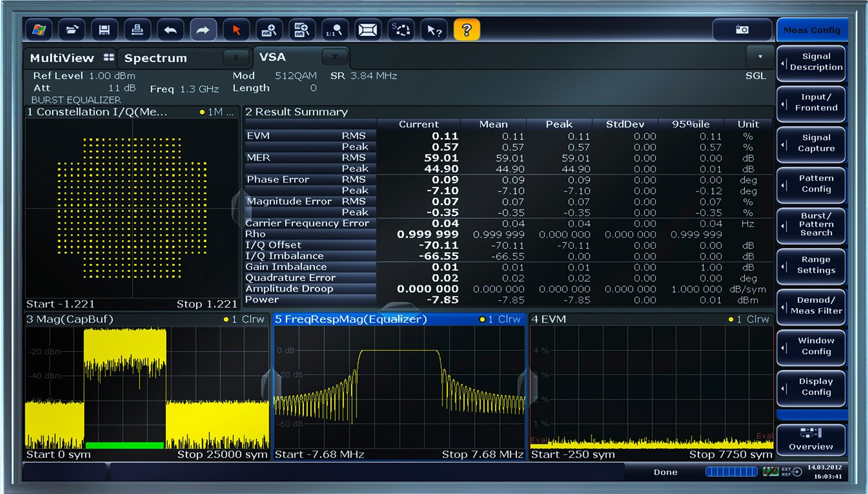This screenshot has height=494, width=868.
Task: Click the yellow Help question mark button
Action: point(466,30)
